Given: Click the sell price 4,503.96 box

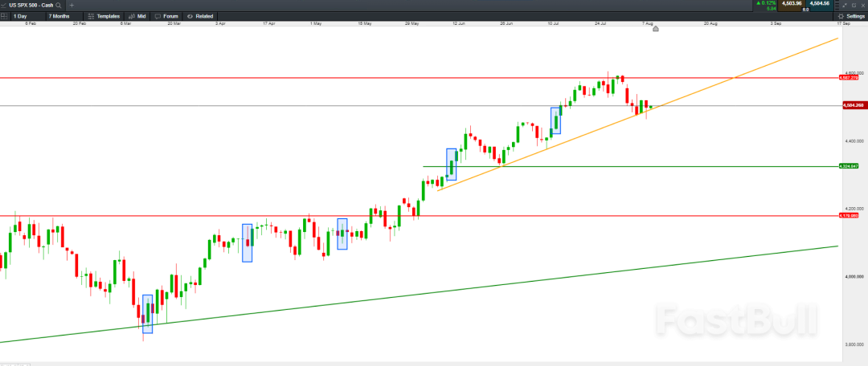Looking at the screenshot, I should point(792,4).
